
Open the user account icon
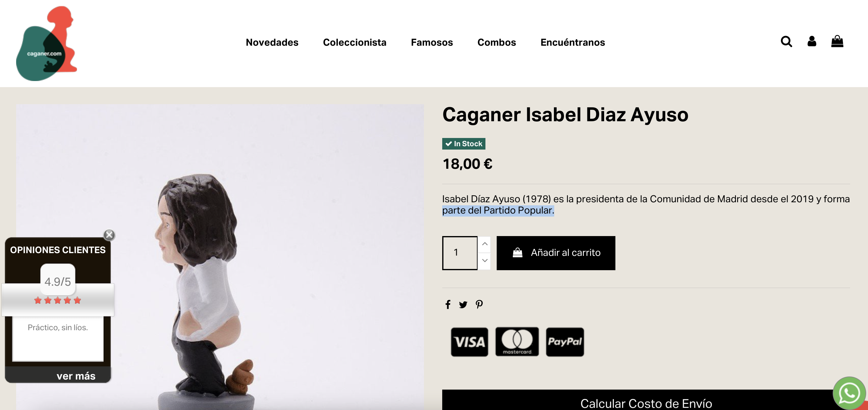click(x=812, y=41)
